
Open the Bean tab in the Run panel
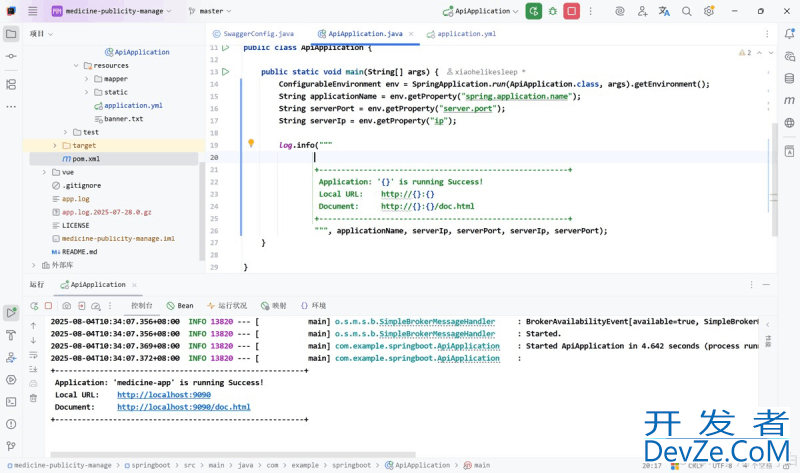180,306
